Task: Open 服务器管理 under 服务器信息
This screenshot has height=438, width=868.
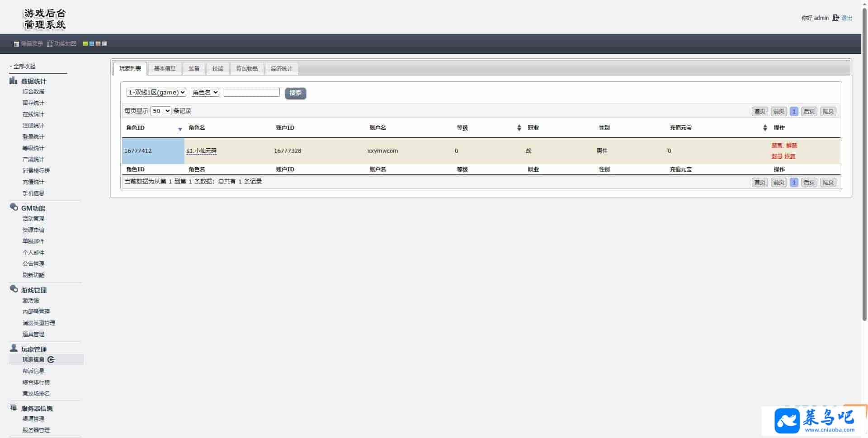Action: pos(36,430)
